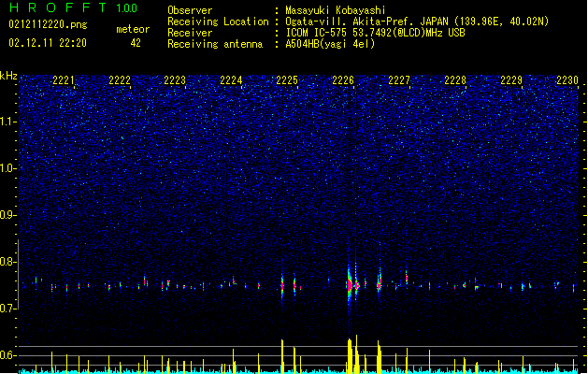Click the meteor echo at 2225 on spectrogram

(x=282, y=286)
